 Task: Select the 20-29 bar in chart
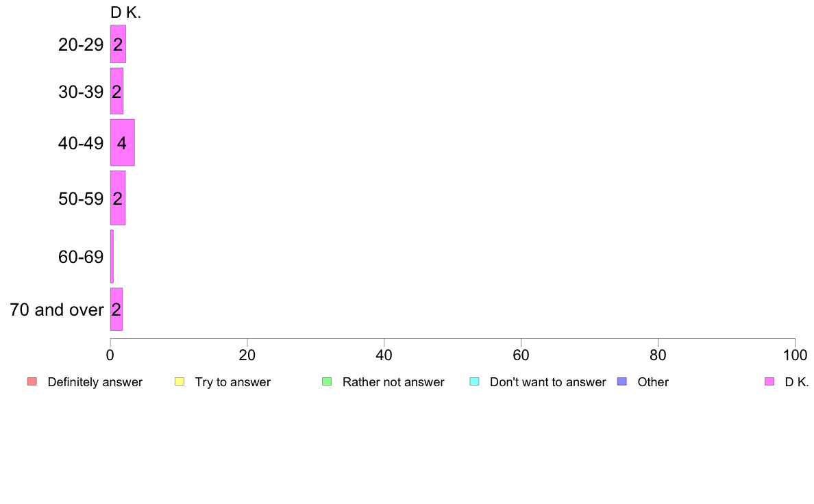click(x=118, y=44)
